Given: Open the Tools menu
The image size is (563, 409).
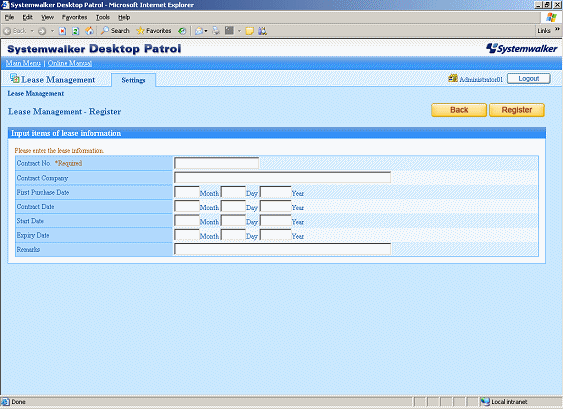Looking at the screenshot, I should pyautogui.click(x=103, y=17).
